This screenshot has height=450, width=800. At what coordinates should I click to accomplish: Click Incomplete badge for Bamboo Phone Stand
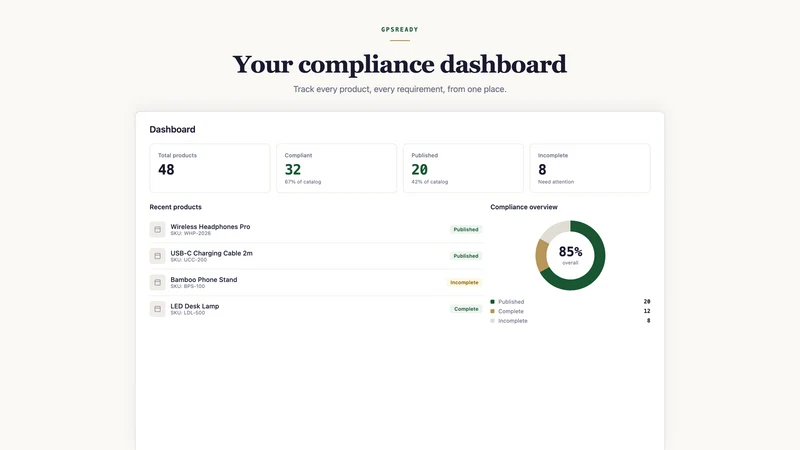coord(464,283)
